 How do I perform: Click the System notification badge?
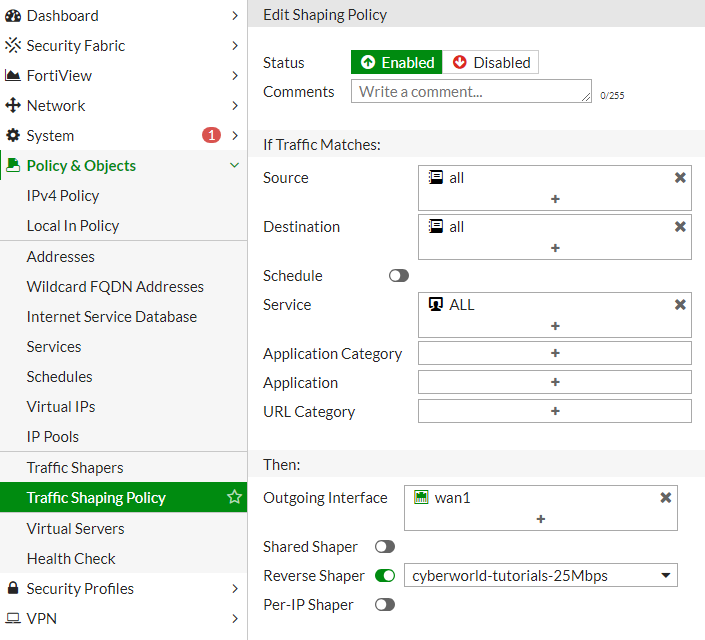coord(211,135)
